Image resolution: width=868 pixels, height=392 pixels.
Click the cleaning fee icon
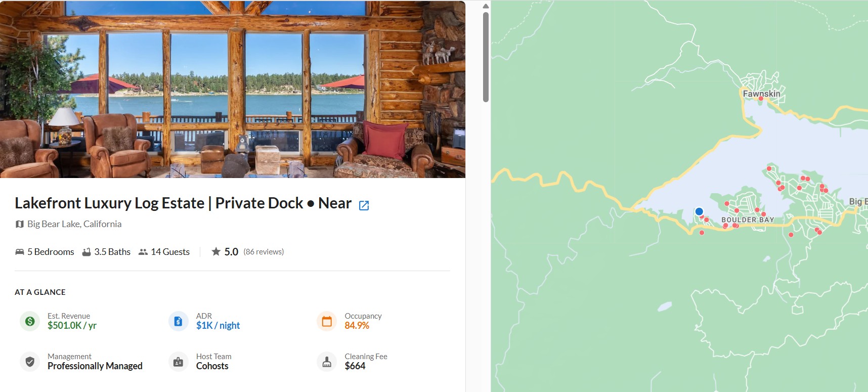[327, 362]
